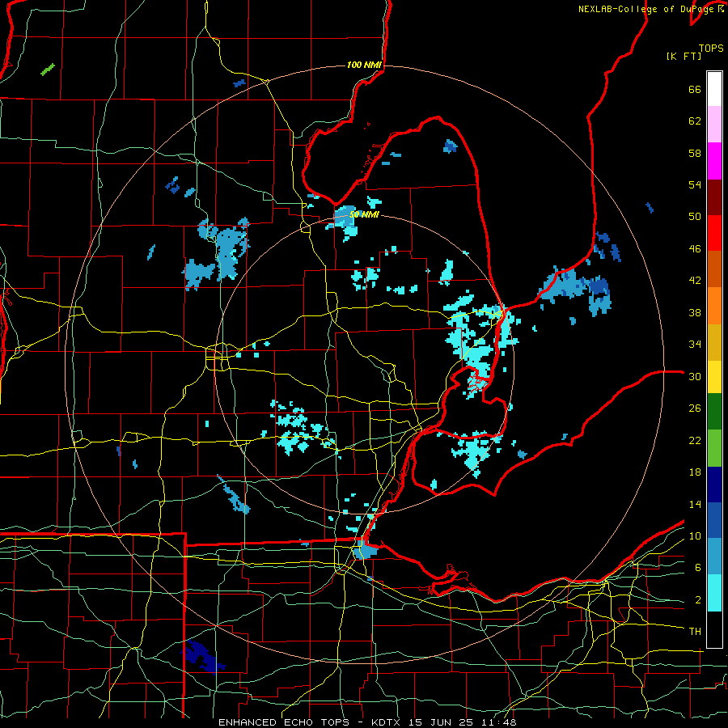Click the legend value 54

tap(695, 184)
